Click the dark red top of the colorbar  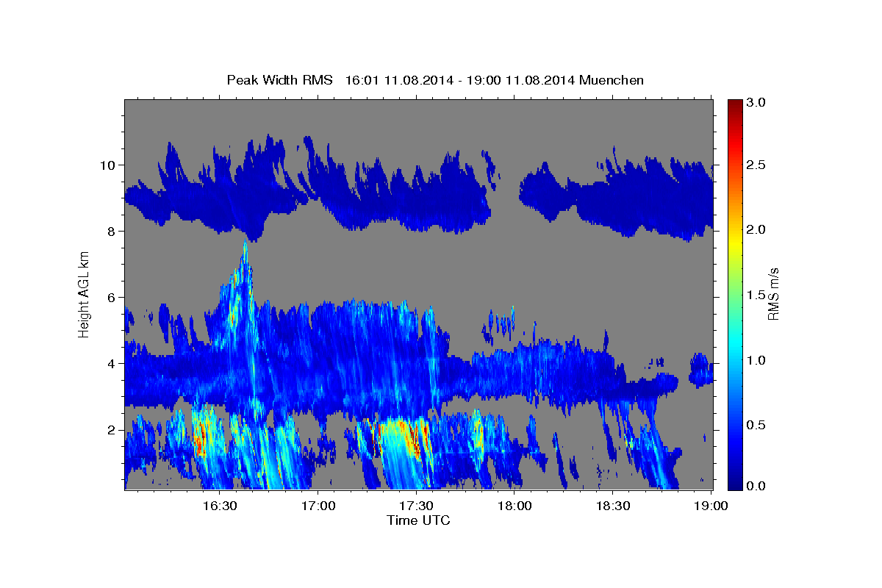tap(734, 103)
